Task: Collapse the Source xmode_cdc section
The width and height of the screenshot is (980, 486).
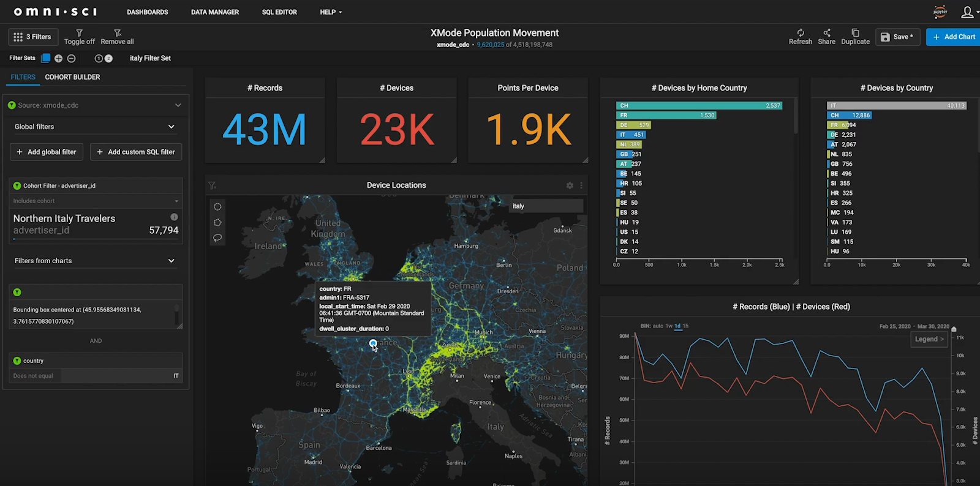Action: tap(178, 105)
